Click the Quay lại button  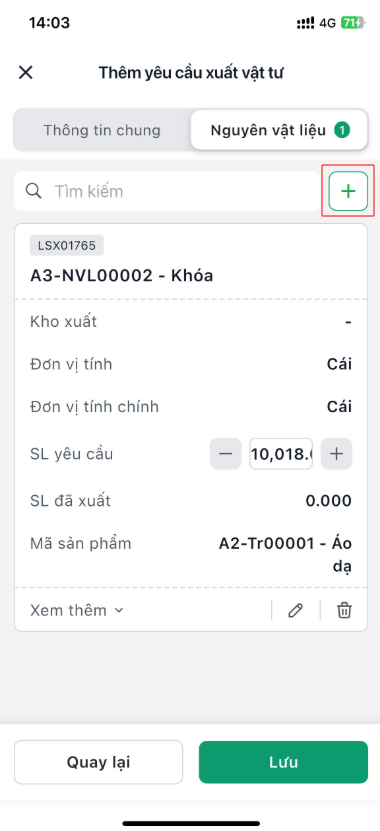[99, 762]
